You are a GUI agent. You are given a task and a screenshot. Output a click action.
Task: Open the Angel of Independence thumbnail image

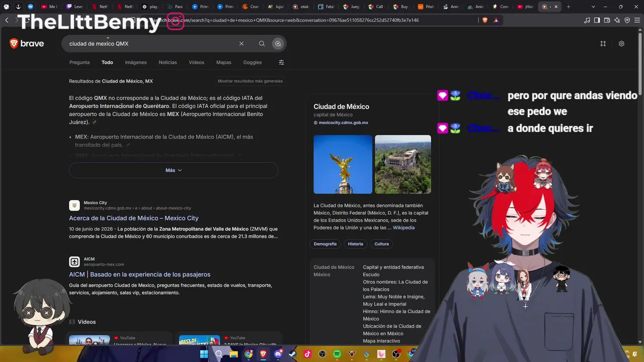click(x=343, y=164)
